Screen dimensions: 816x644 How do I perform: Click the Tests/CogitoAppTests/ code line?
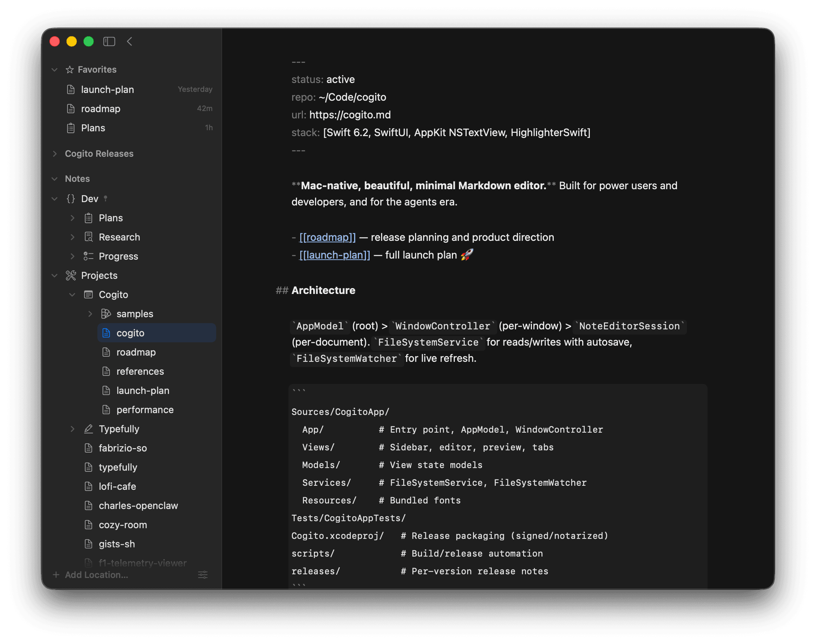pyautogui.click(x=349, y=519)
